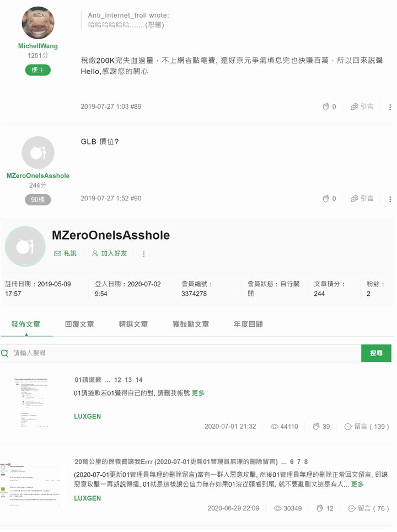The image size is (397, 532).
Task: Quote post #90 via 引言
Action: click(x=362, y=199)
